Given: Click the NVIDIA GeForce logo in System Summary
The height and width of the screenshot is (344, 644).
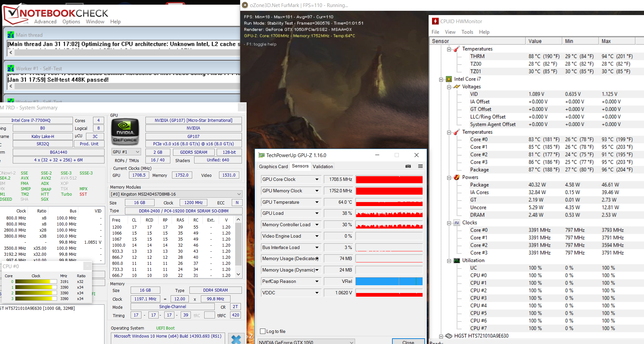Looking at the screenshot, I should (x=125, y=132).
